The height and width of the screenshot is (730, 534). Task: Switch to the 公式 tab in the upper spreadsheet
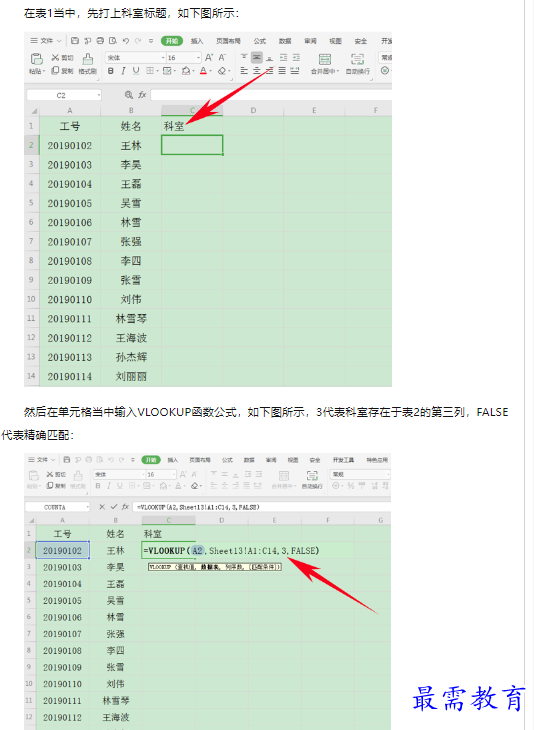coord(260,41)
